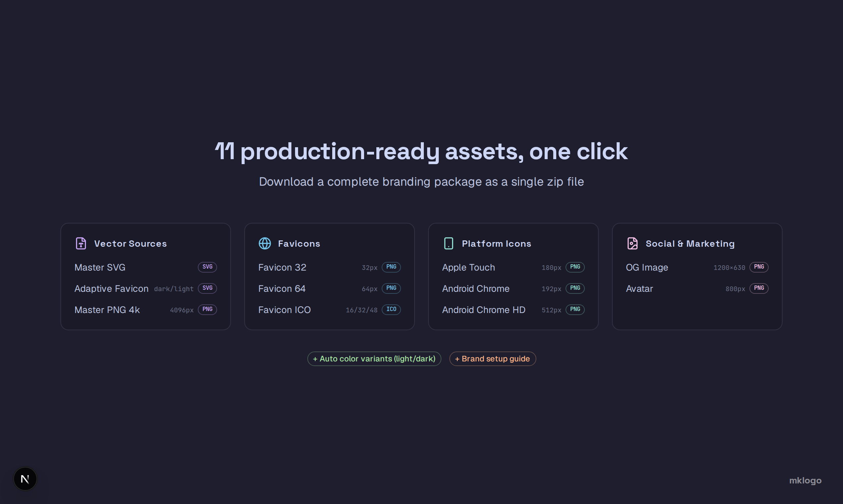Click the Brand setup guide pill
The height and width of the screenshot is (504, 843).
493,359
